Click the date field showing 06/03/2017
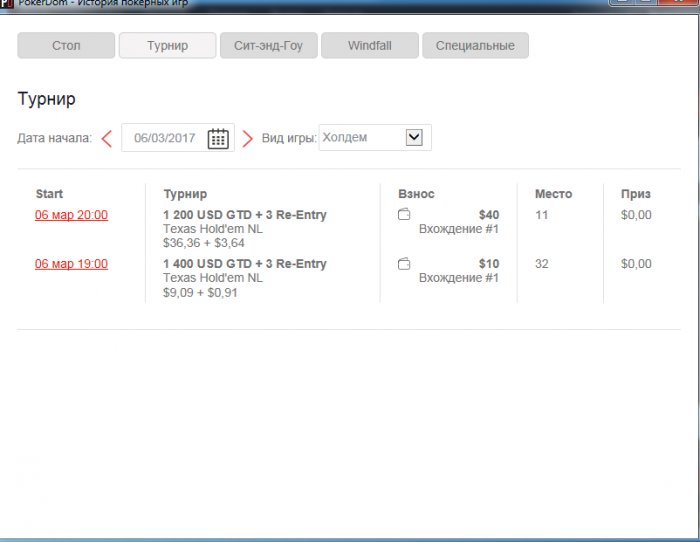The height and width of the screenshot is (542, 700). (x=178, y=138)
